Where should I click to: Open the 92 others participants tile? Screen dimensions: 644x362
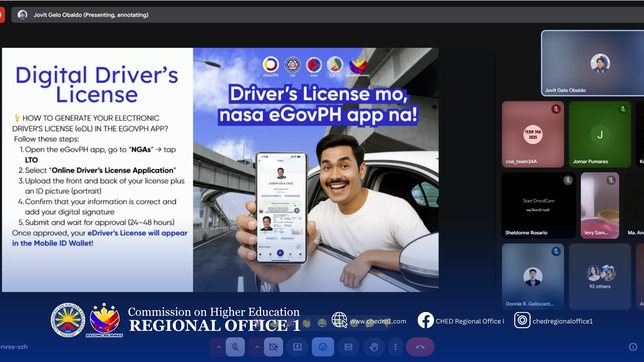(x=600, y=277)
